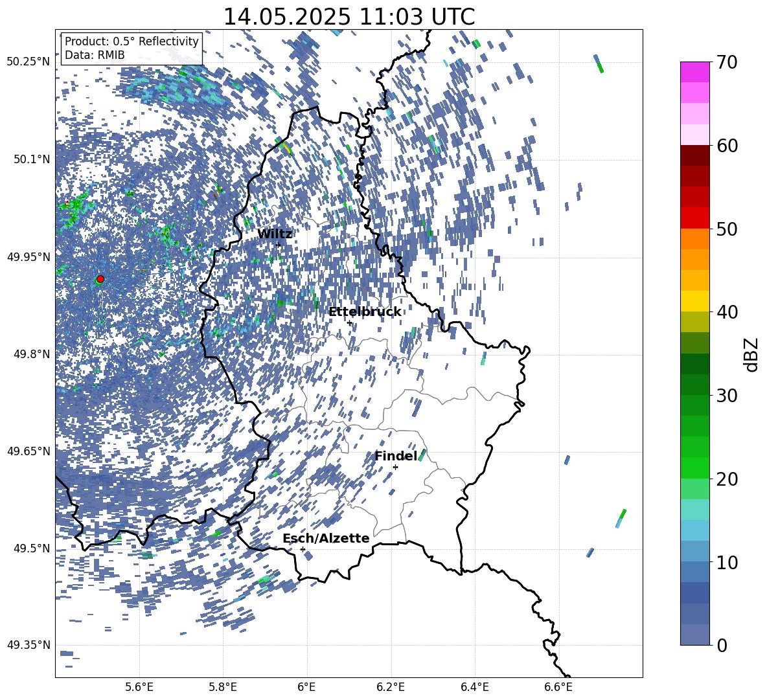Click the 70 value on colorbar

[x=727, y=62]
